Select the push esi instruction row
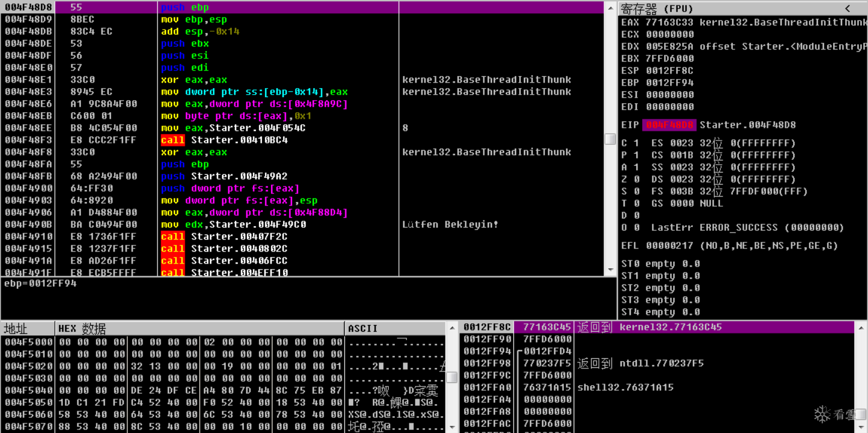Image resolution: width=868 pixels, height=433 pixels. [302, 55]
